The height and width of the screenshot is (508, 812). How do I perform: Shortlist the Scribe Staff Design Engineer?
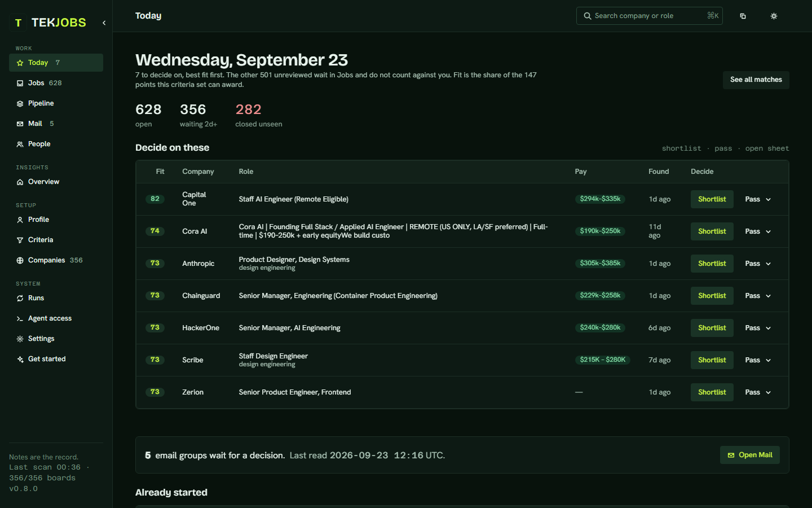(x=712, y=360)
